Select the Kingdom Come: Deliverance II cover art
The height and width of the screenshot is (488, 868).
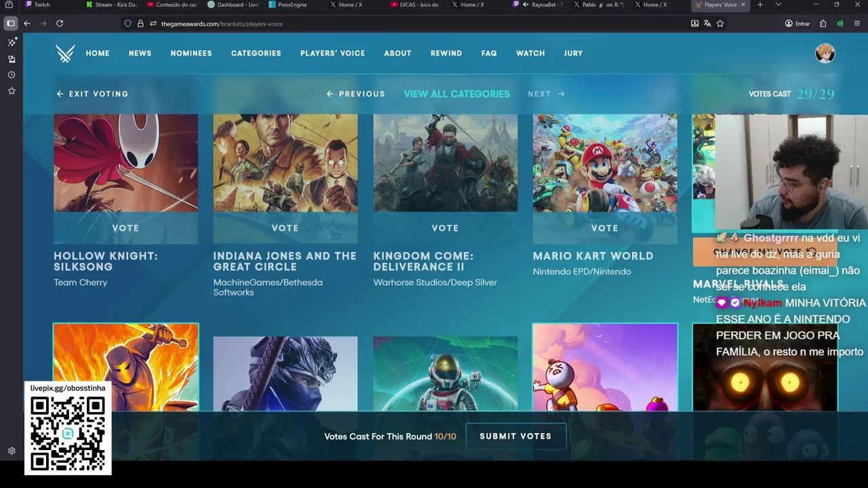tap(445, 163)
